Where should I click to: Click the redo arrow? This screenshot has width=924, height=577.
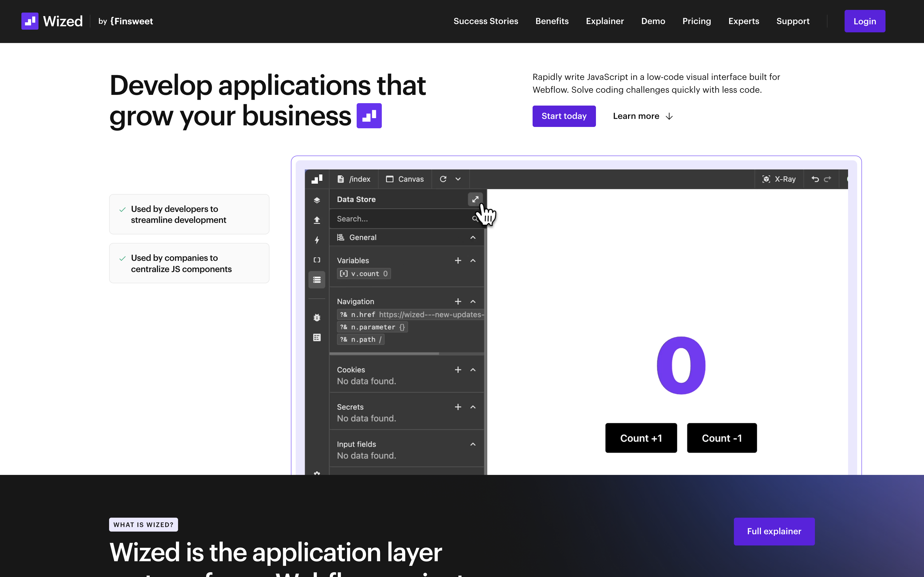(x=827, y=179)
